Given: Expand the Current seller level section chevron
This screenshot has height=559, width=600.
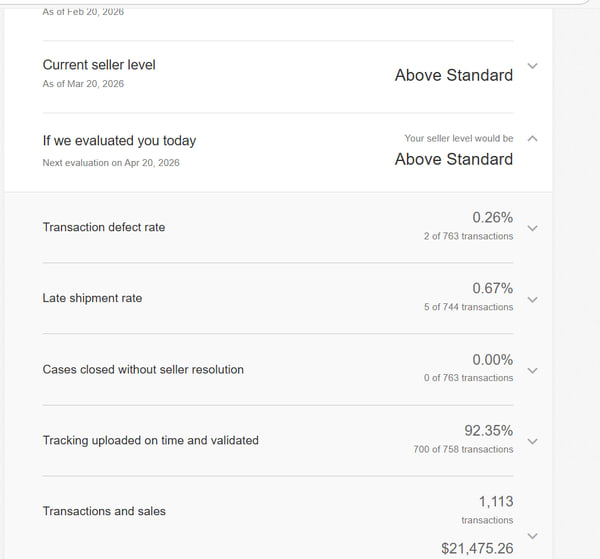Looking at the screenshot, I should pyautogui.click(x=533, y=66).
